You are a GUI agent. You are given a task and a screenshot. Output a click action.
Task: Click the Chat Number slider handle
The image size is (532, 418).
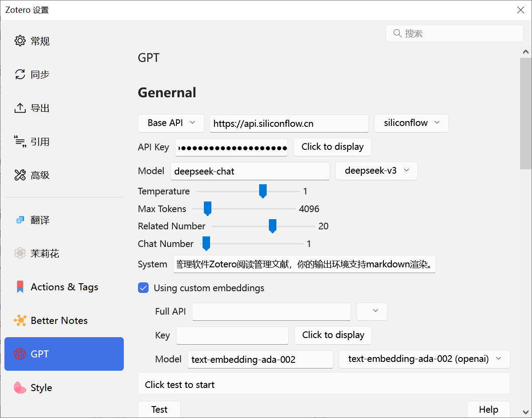point(206,243)
